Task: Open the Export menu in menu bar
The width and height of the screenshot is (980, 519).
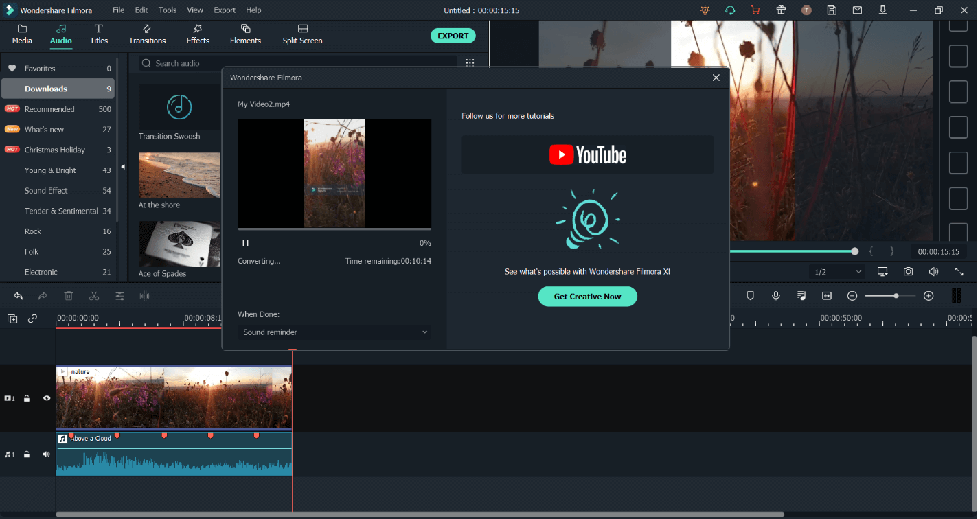Action: (225, 10)
